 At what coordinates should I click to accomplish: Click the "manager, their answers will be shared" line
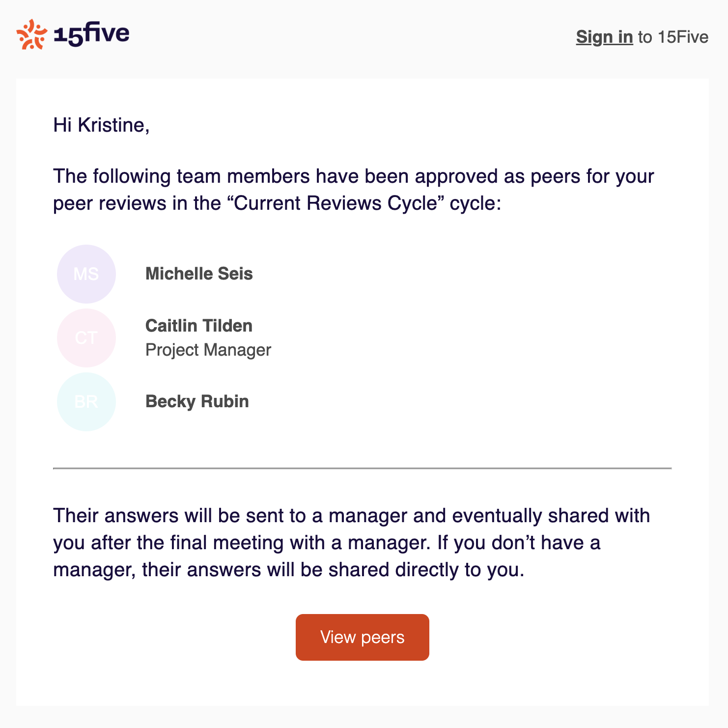coord(288,570)
